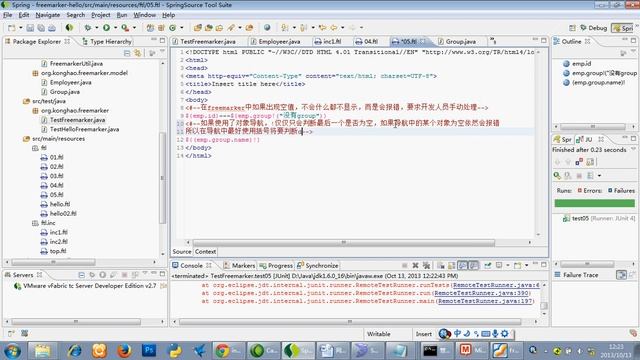
Task: Open dropdown next to New wizard icon
Action: coord(20,28)
